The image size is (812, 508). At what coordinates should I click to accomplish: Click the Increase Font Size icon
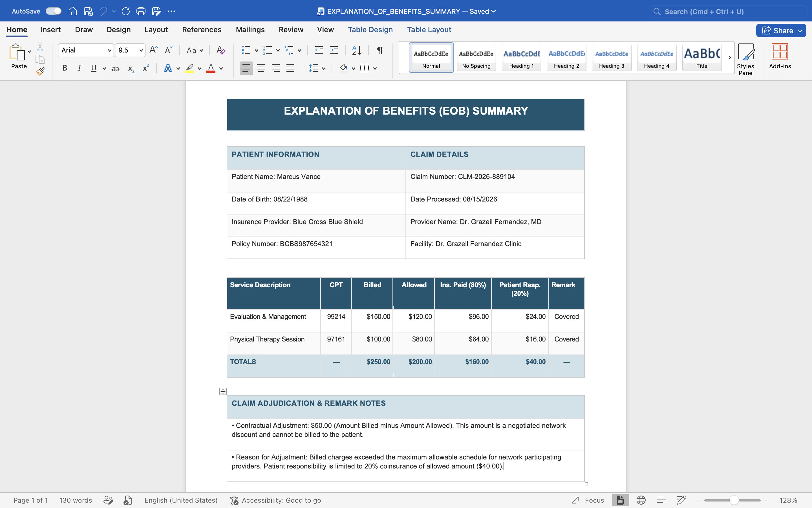(153, 50)
